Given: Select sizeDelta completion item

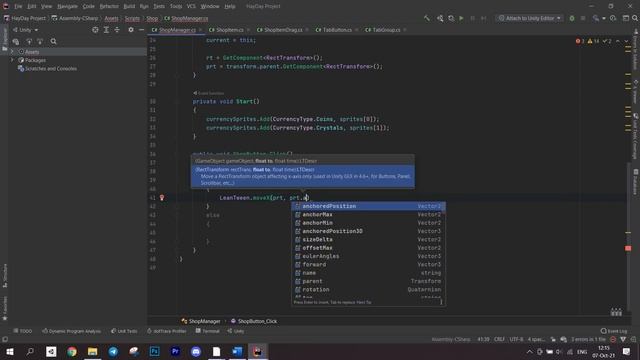Looking at the screenshot, I should (x=368, y=240).
